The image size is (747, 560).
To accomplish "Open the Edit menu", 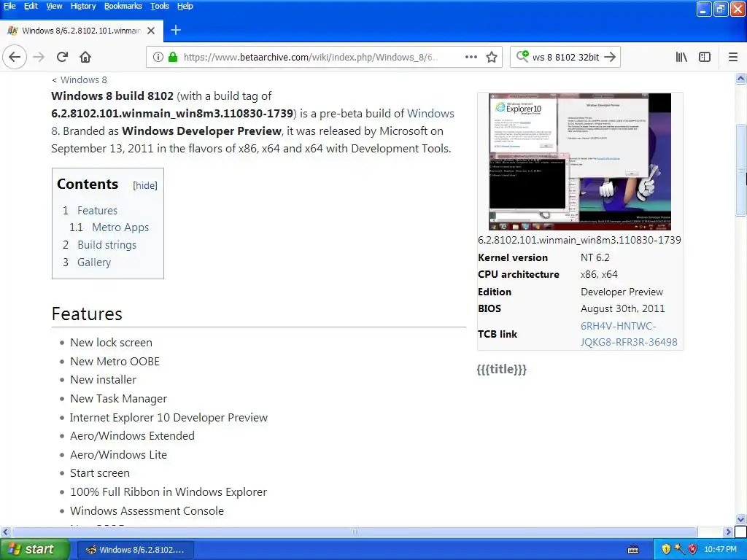I will click(31, 6).
